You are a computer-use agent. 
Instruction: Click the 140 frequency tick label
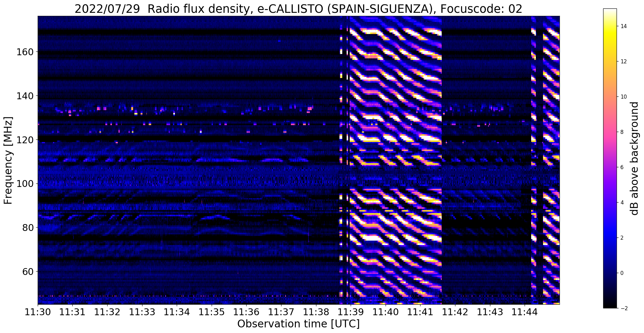coord(24,96)
